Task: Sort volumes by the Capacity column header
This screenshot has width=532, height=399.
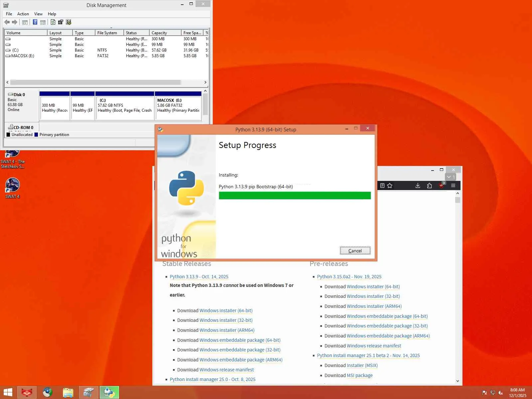Action: click(x=165, y=33)
